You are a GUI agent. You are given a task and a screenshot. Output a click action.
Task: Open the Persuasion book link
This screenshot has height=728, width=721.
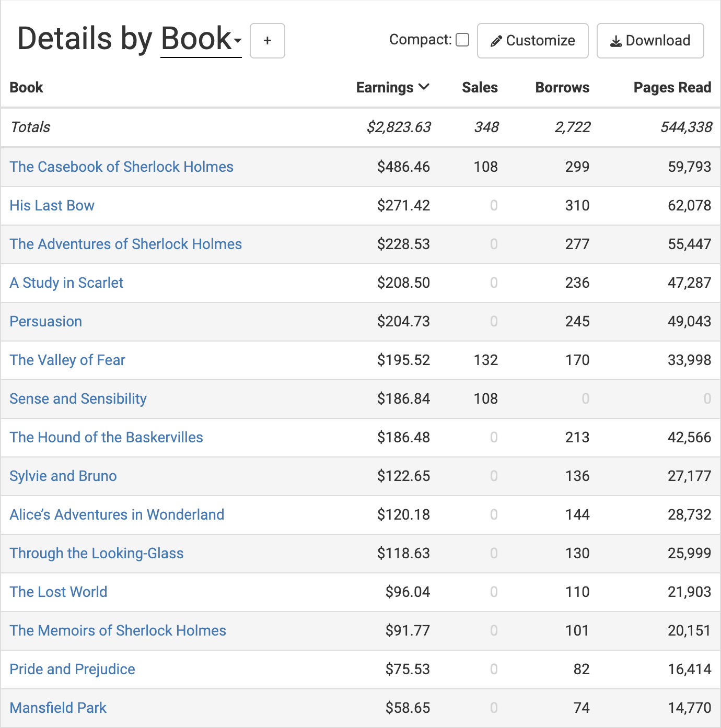click(46, 321)
